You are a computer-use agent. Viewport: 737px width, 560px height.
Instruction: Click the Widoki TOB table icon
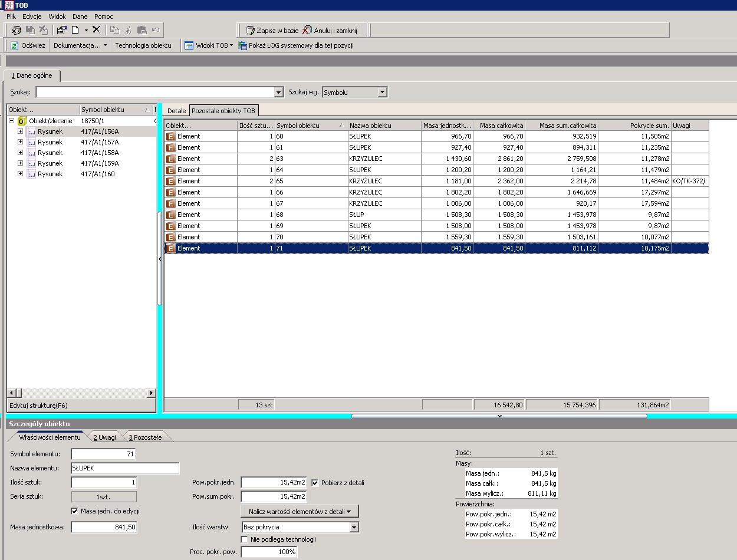click(189, 45)
